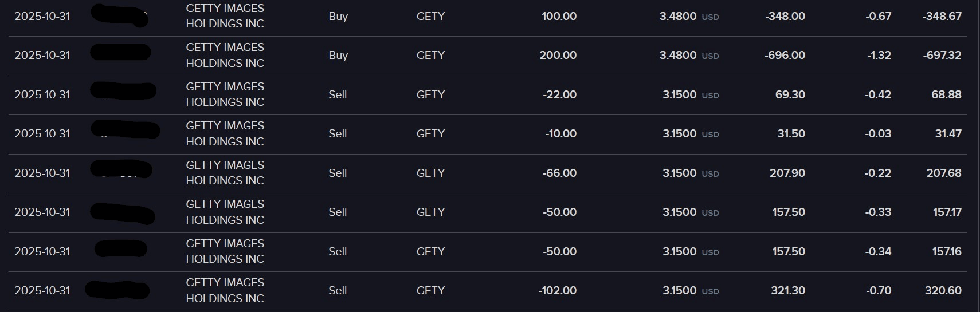The width and height of the screenshot is (980, 312).
Task: Click the 100.00 quantity cell
Action: [x=559, y=16]
